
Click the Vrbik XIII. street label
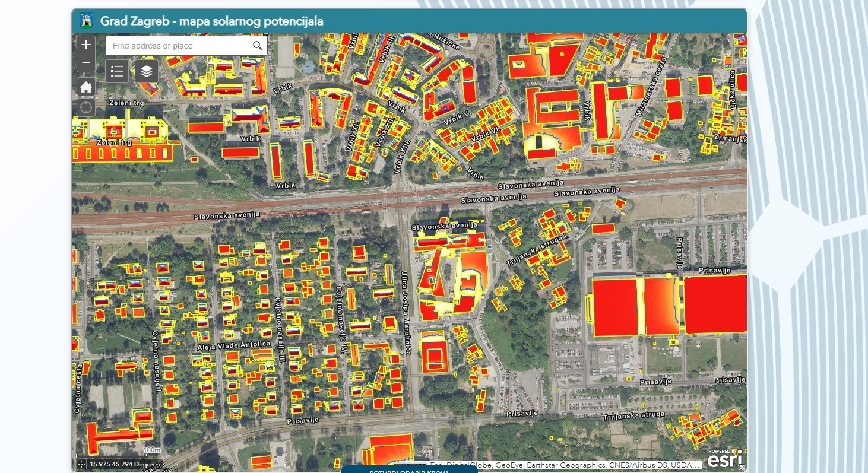click(x=402, y=155)
